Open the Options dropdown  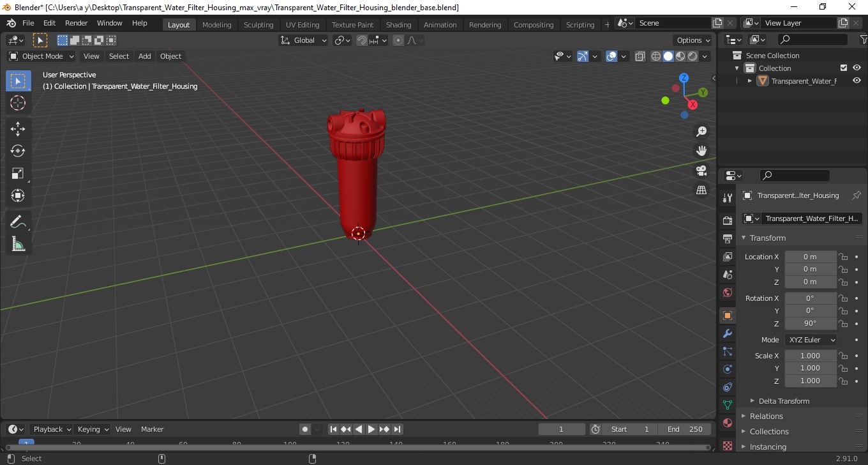693,40
